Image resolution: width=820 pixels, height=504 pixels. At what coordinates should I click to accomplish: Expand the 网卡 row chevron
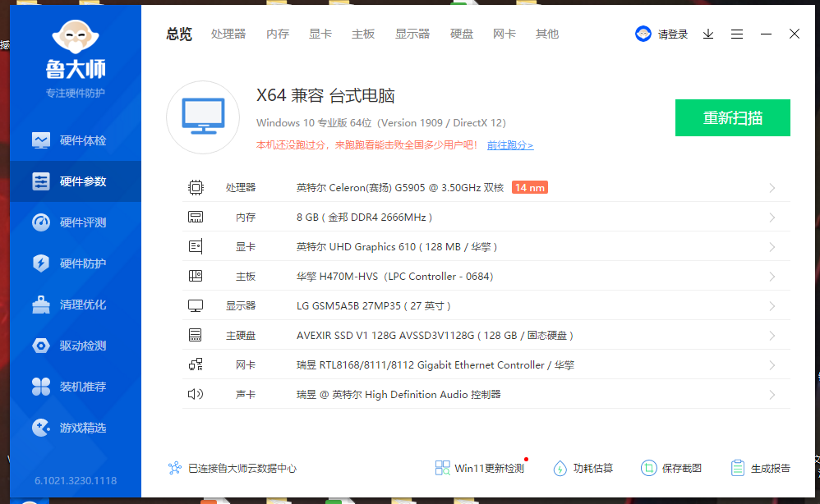[x=772, y=365]
